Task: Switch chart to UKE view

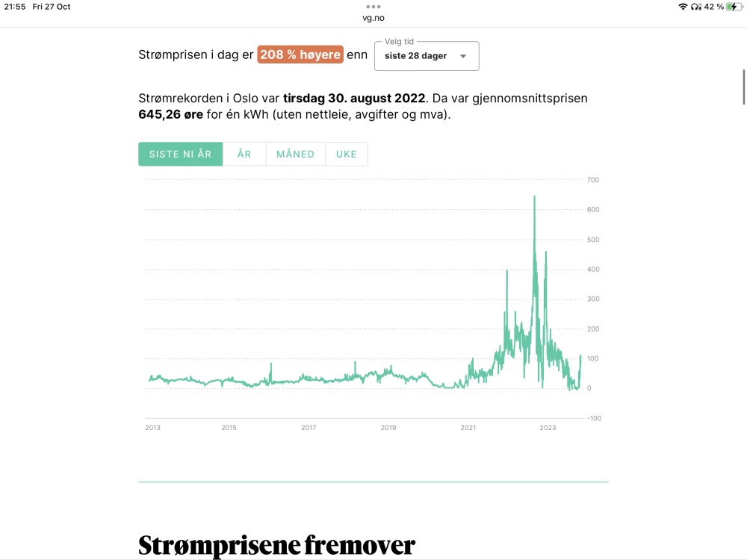Action: point(347,155)
